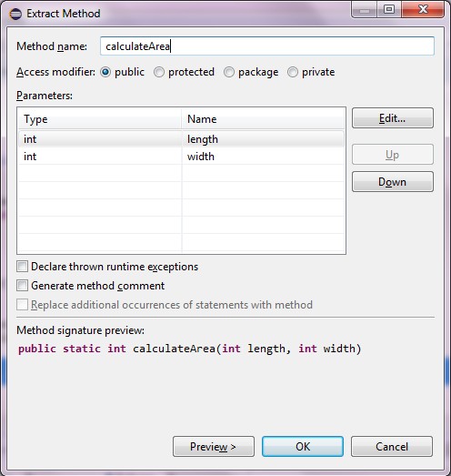Choose the package access modifier

(229, 72)
